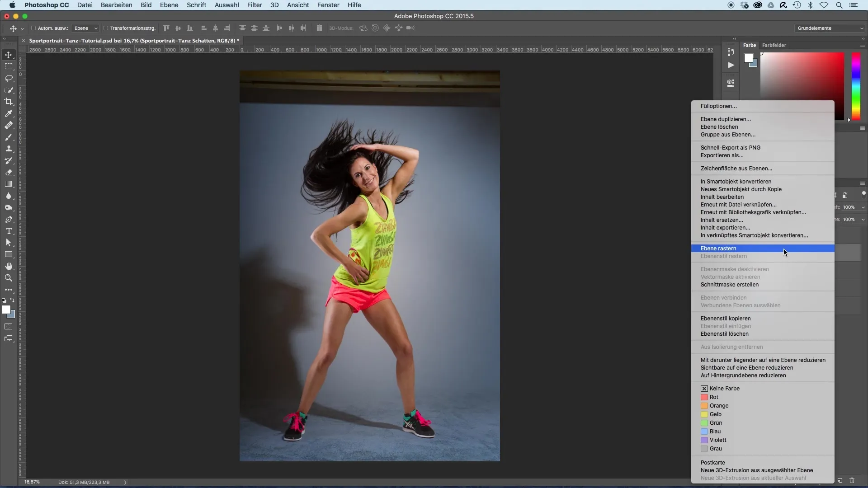Screen dimensions: 868x488
Task: Click the foreground color swatch in toolbar
Action: [6, 310]
